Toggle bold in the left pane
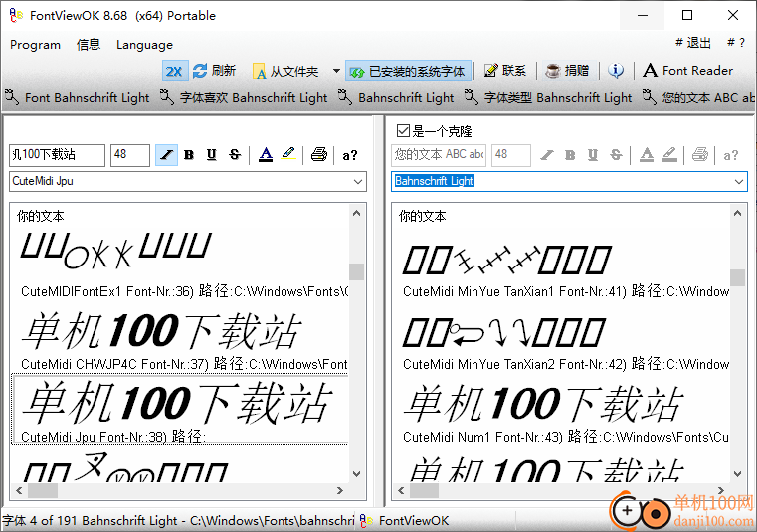 [189, 155]
